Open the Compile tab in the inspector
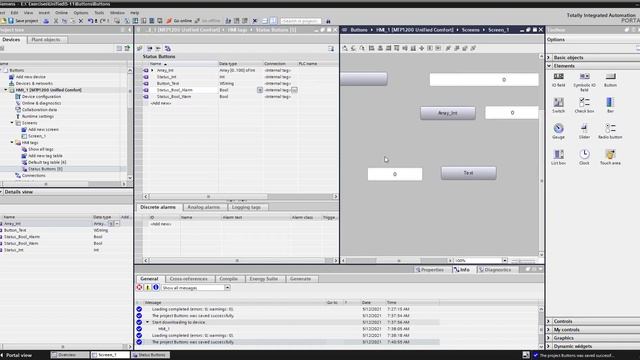The height and width of the screenshot is (360, 640). [228, 279]
